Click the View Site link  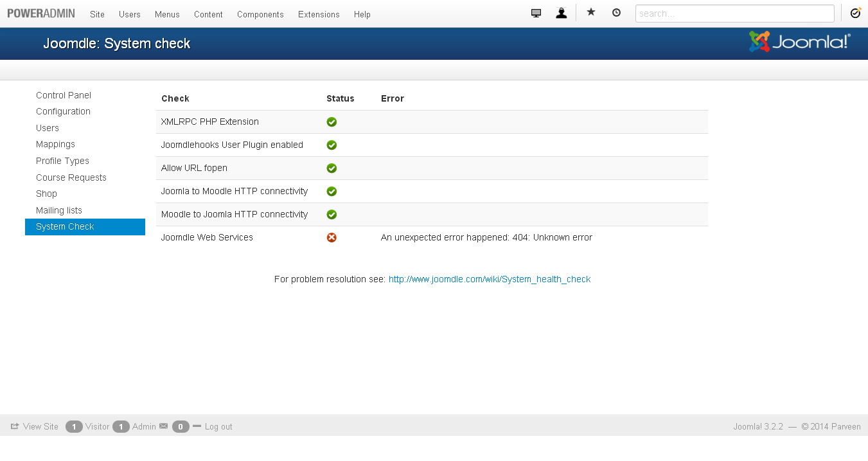pos(40,426)
